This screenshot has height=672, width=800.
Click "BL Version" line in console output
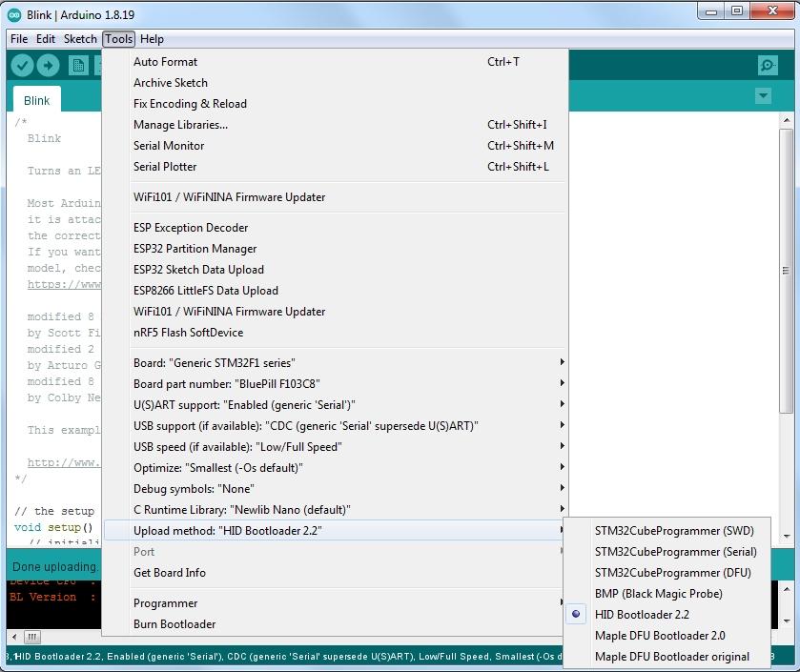(52, 597)
